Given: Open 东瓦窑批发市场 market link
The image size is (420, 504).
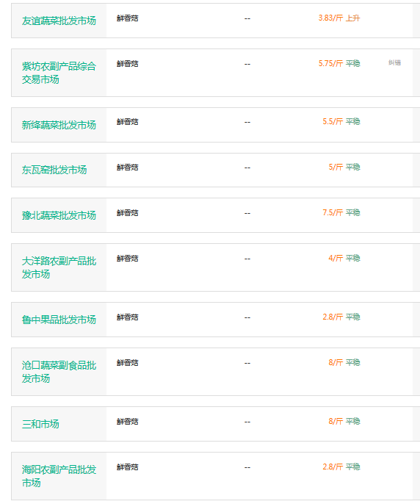Looking at the screenshot, I should [54, 170].
